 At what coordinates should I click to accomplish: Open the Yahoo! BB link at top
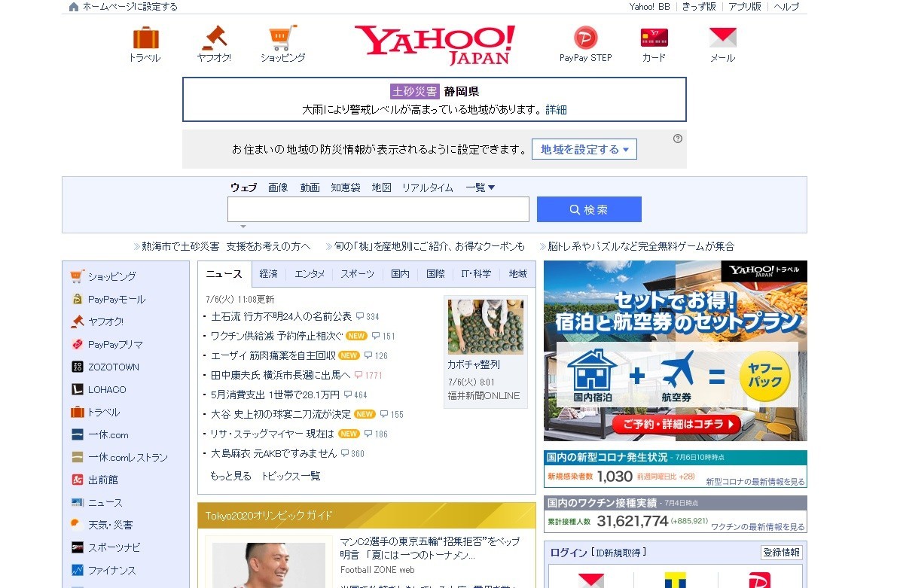[649, 7]
